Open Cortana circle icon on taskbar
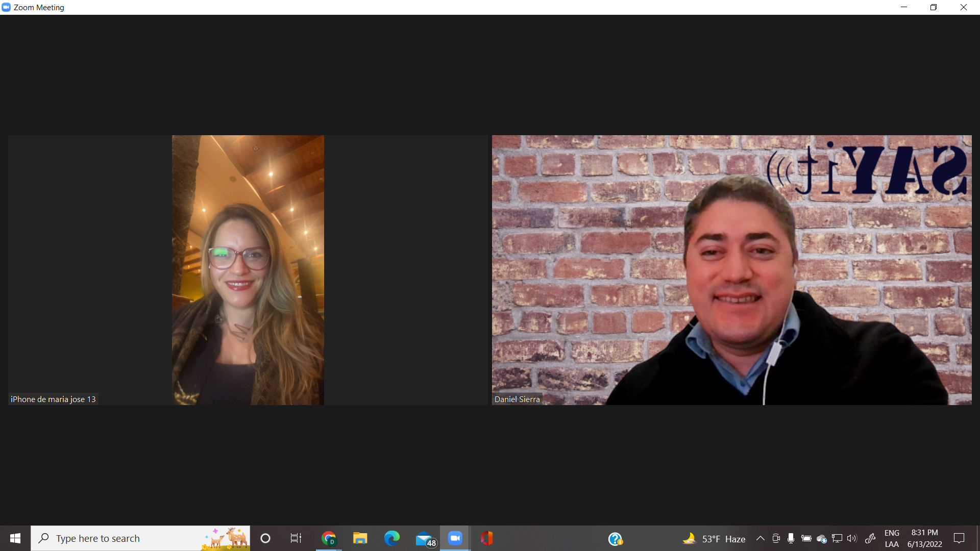Screen dimensions: 980x551 265,538
